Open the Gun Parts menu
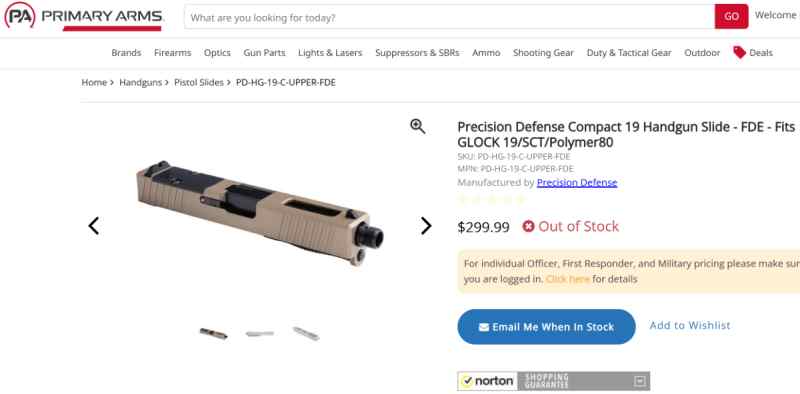Screen dimensions: 800x394 [264, 53]
